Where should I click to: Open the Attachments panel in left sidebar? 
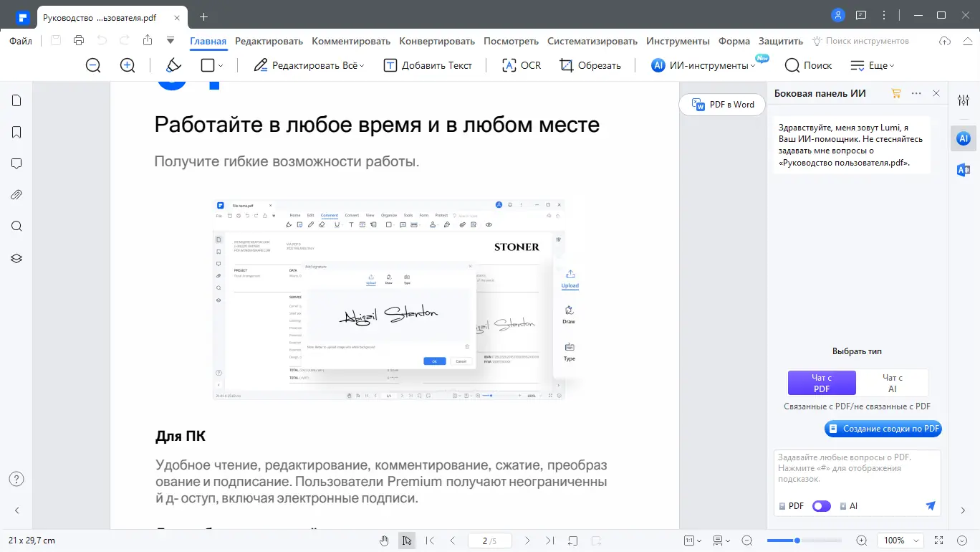click(16, 194)
